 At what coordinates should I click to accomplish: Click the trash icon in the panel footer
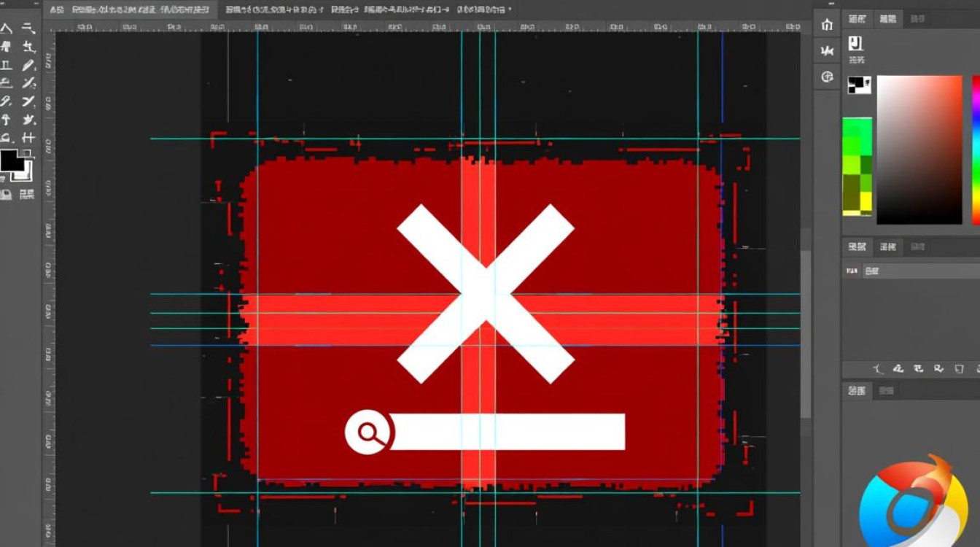coord(961,369)
